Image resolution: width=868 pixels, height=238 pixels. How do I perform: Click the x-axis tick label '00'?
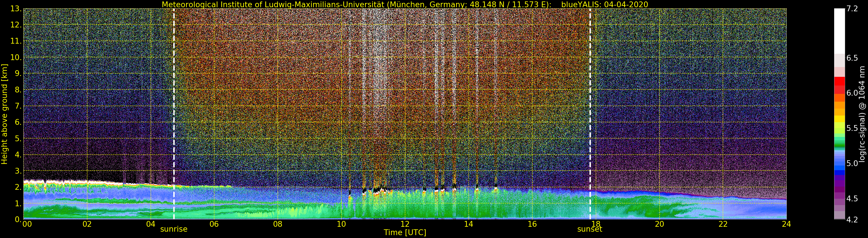(x=27, y=224)
